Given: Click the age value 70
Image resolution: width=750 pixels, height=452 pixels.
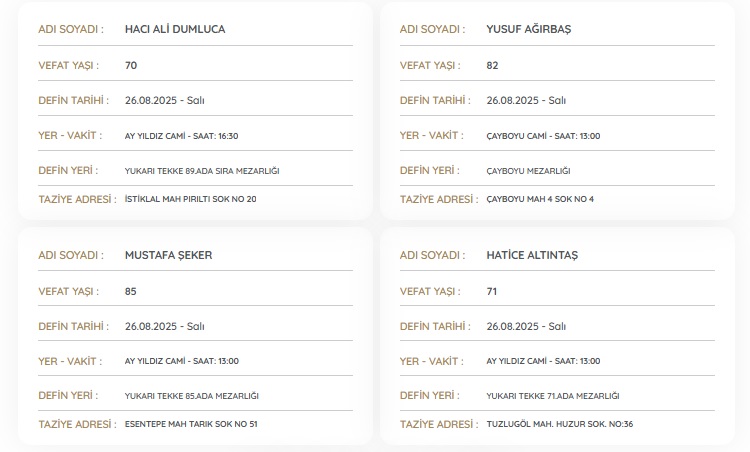Looking at the screenshot, I should [x=131, y=65].
